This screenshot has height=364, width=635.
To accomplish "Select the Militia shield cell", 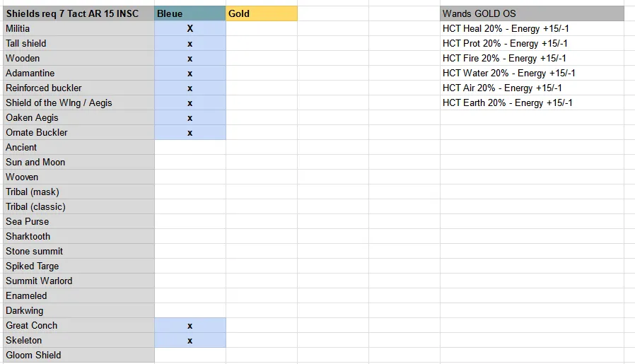I will (79, 28).
